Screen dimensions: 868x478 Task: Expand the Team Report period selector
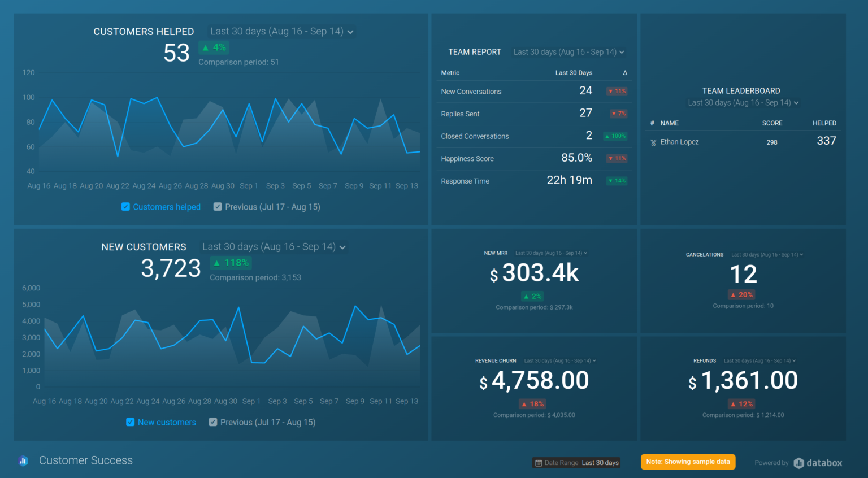(568, 51)
